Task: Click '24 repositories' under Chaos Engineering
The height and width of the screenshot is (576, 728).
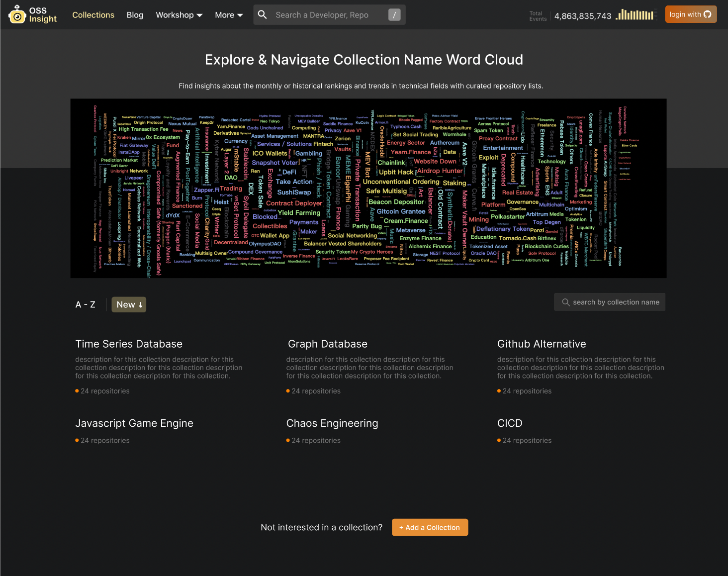Action: 316,440
